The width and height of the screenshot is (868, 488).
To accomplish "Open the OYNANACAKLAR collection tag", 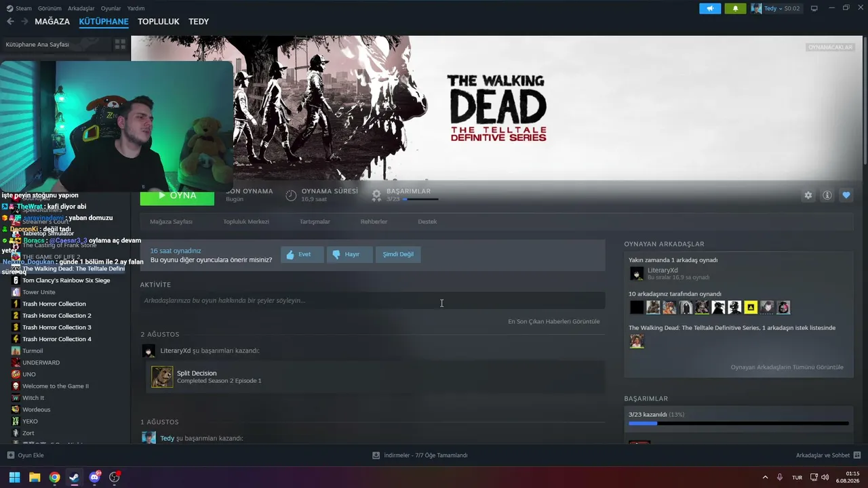I will 830,47.
